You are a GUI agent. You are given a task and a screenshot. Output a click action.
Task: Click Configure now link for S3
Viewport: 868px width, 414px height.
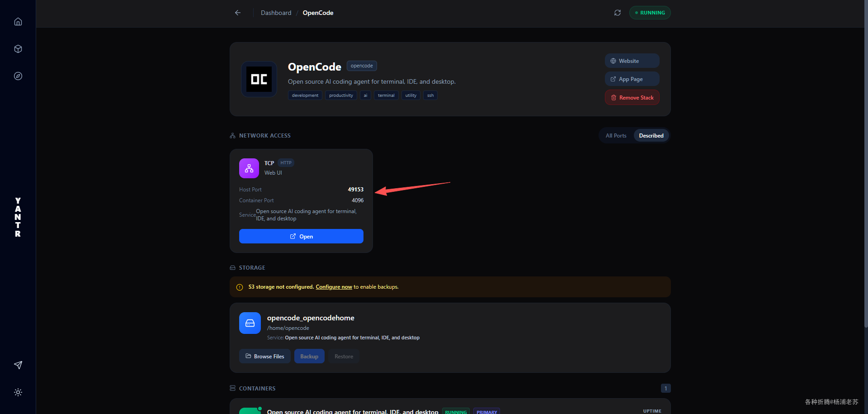point(334,287)
